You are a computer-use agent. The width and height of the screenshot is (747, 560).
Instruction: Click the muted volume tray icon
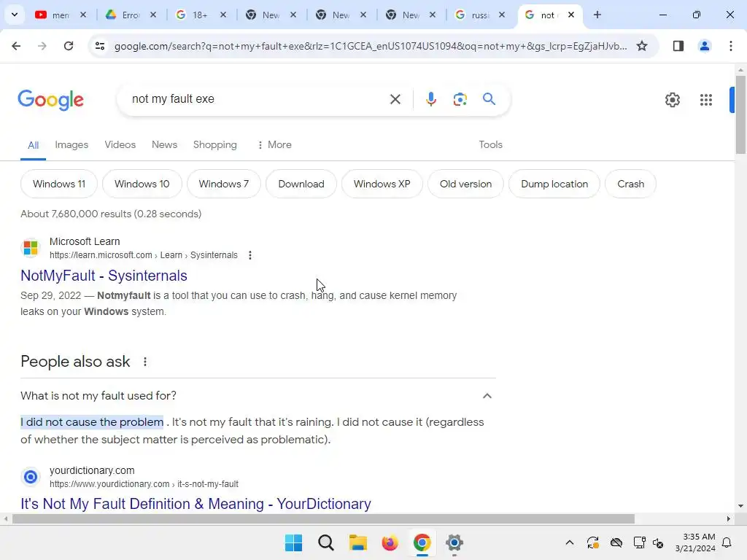(658, 542)
